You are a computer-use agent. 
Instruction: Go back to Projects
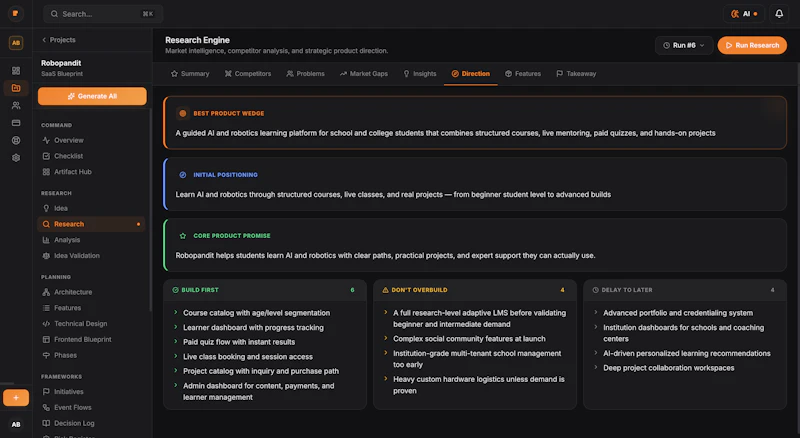[x=59, y=40]
